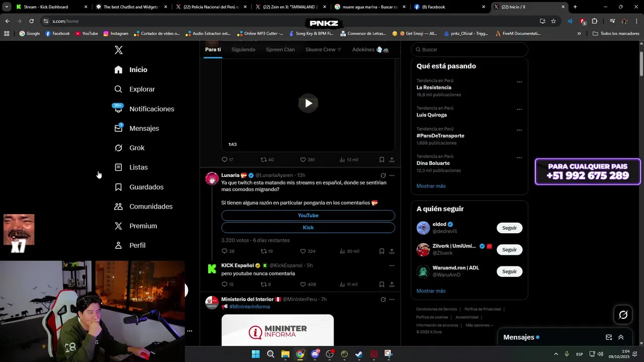The height and width of the screenshot is (362, 644).
Task: Bookmark the video post
Action: [382, 160]
